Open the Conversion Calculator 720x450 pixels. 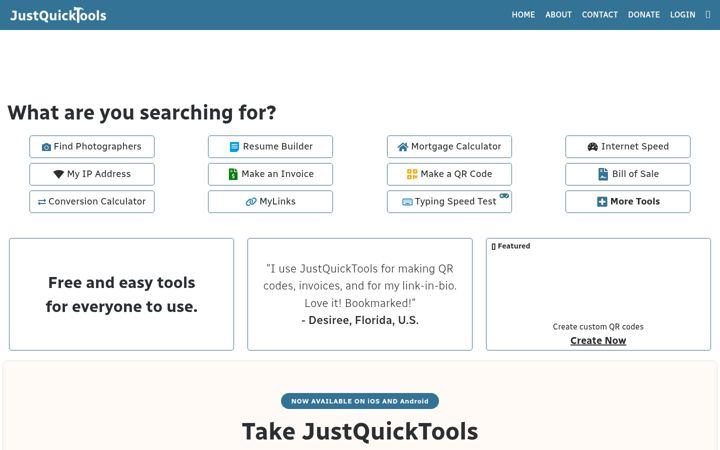click(92, 202)
